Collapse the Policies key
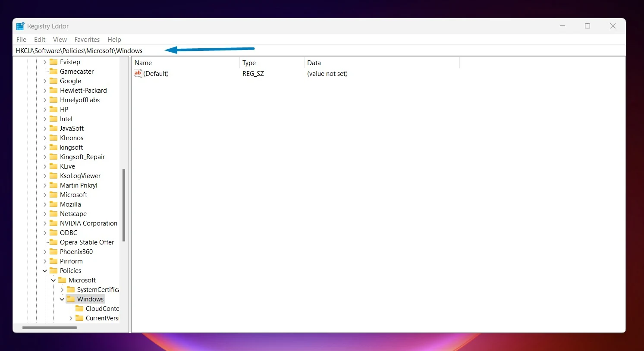644x351 pixels. (45, 271)
